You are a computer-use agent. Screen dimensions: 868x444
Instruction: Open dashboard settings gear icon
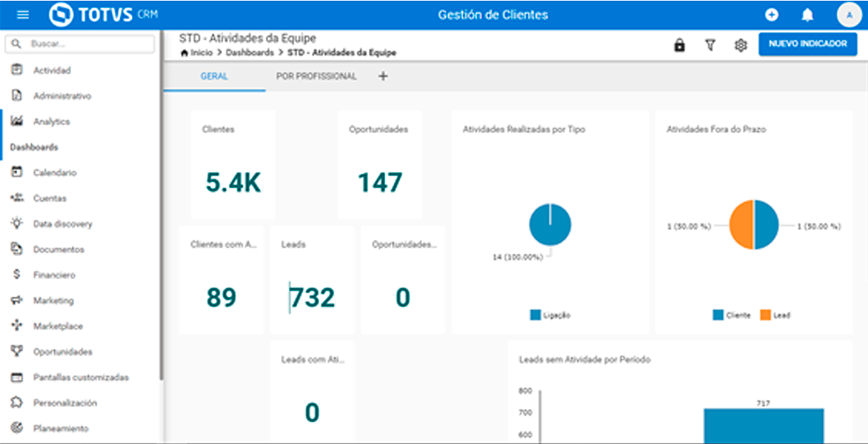(740, 45)
